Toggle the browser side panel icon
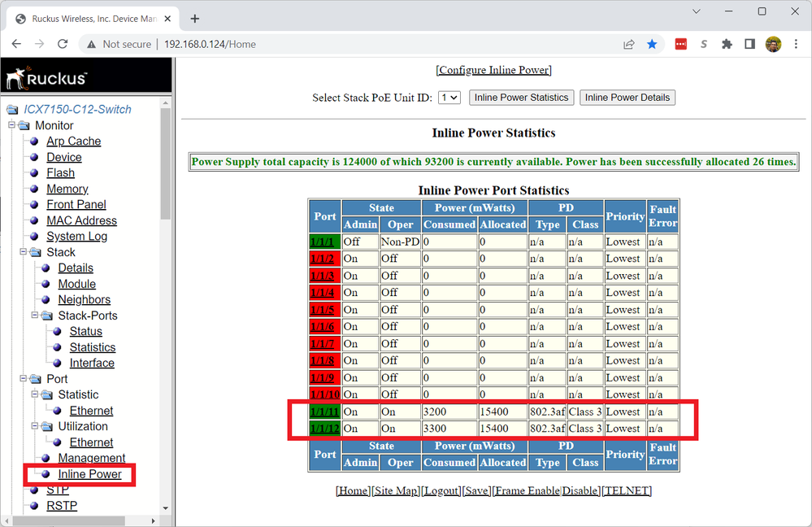The image size is (812, 527). point(749,44)
